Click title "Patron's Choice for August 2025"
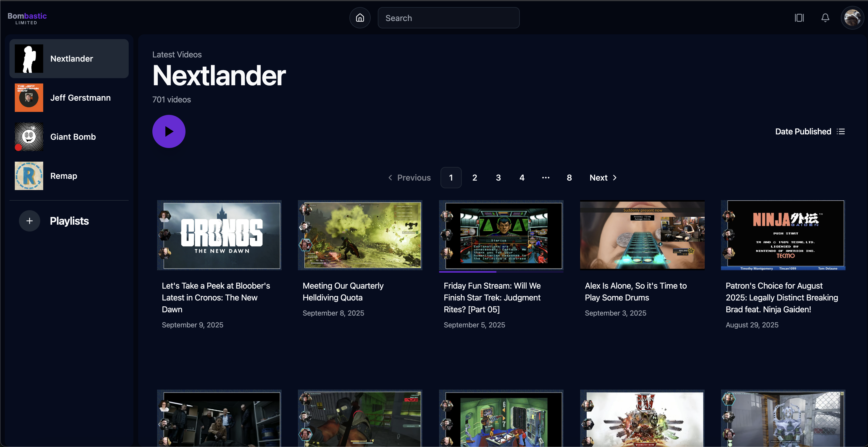 pos(782,298)
